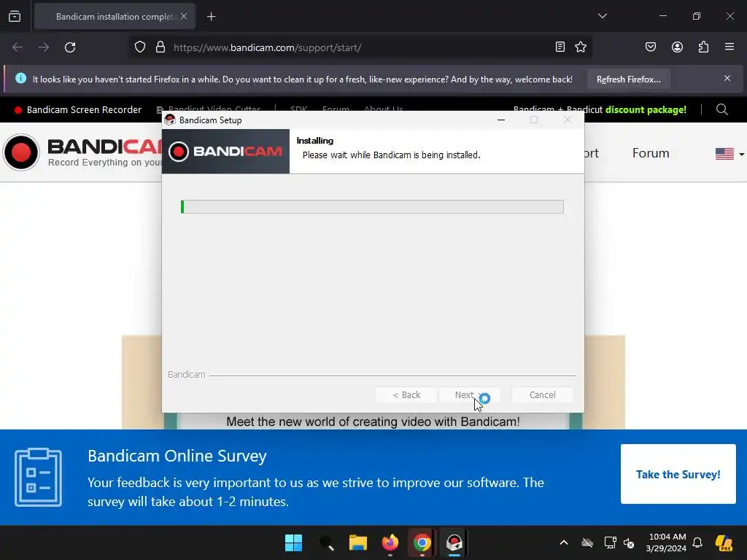This screenshot has width=747, height=560.
Task: Click Refresh Firefox... button
Action: (628, 79)
